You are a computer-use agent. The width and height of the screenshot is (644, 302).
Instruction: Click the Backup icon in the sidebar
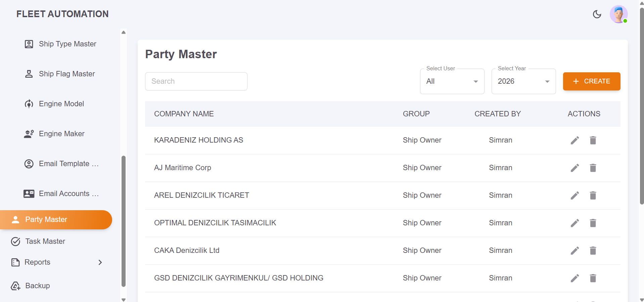pos(15,286)
